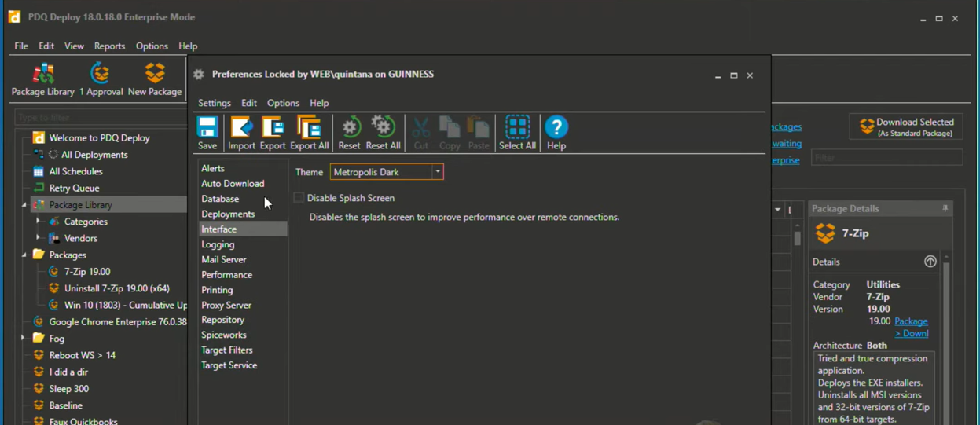This screenshot has width=980, height=425.
Task: Click the Select All toolbar icon
Action: (x=517, y=132)
